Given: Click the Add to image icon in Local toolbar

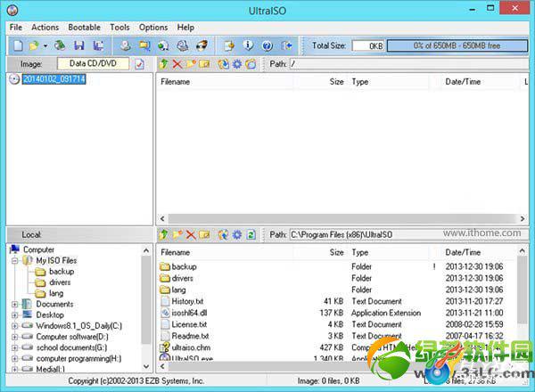Looking at the screenshot, I should [x=224, y=234].
